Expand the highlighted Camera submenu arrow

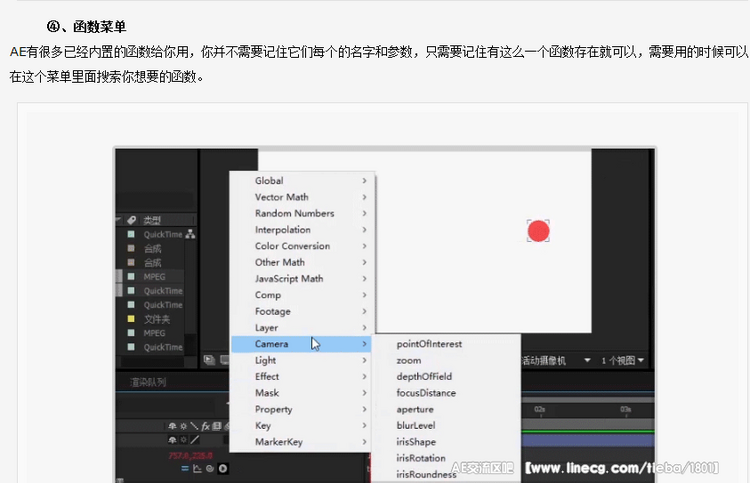[x=364, y=344]
